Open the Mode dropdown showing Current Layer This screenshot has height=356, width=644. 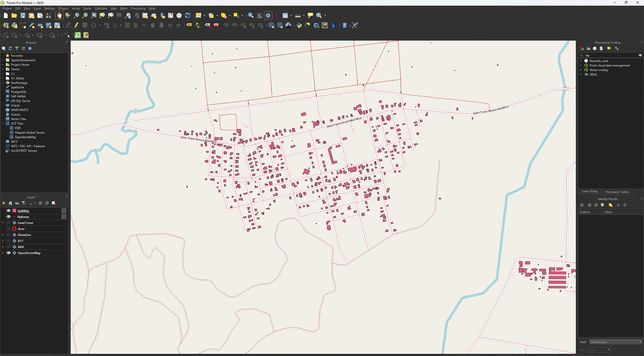click(x=615, y=342)
